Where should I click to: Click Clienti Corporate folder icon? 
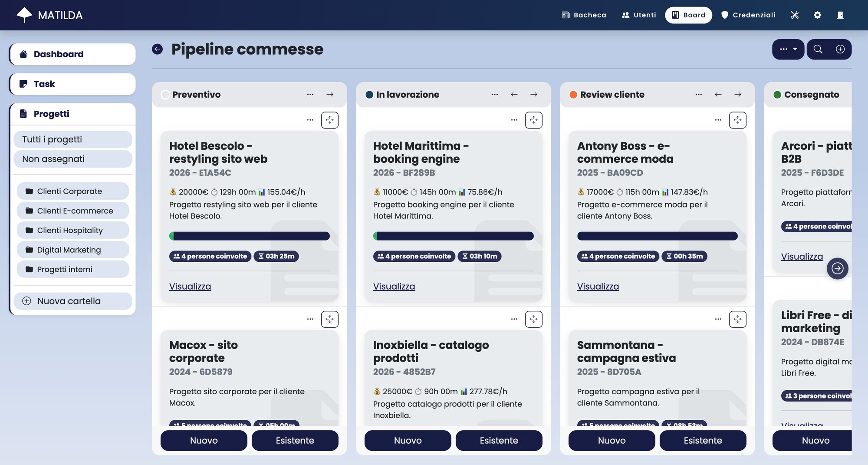(29, 191)
